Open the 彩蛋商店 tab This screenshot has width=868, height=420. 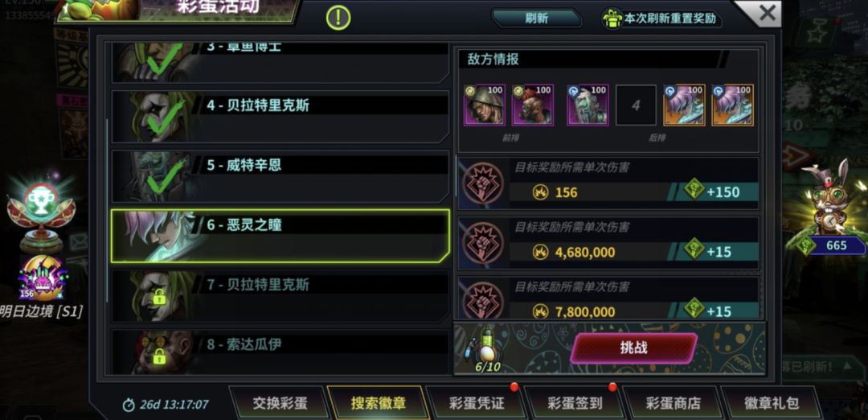point(673,403)
